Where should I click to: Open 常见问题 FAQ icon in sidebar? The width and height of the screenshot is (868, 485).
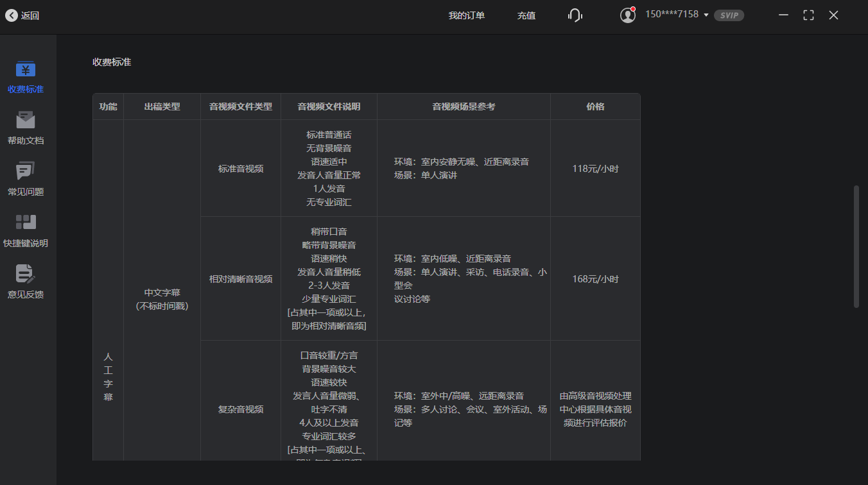[25, 172]
